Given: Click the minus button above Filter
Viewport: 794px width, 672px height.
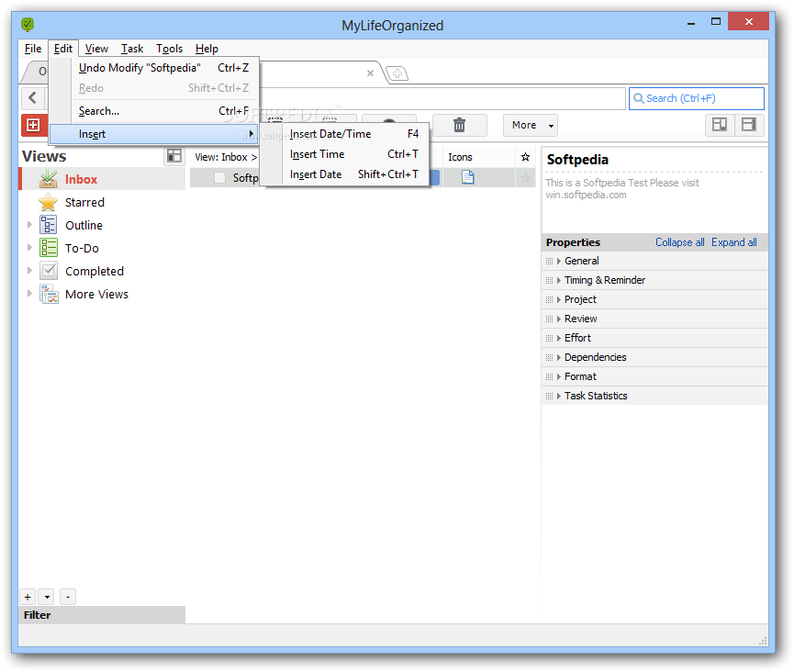Looking at the screenshot, I should point(68,597).
